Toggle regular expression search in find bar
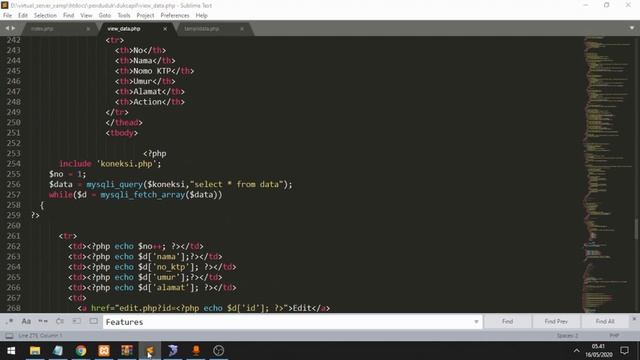Viewport: 640px width, 360px height. (x=9, y=321)
